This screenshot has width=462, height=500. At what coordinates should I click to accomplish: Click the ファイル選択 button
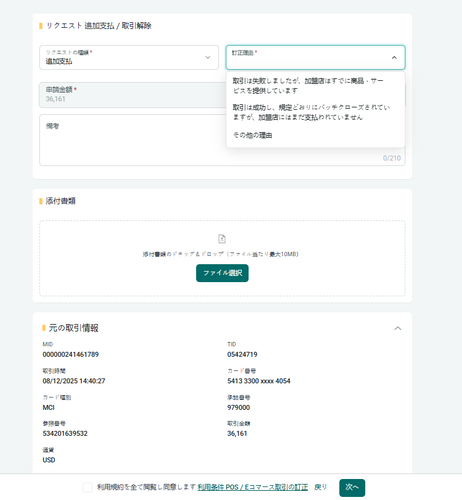point(222,273)
